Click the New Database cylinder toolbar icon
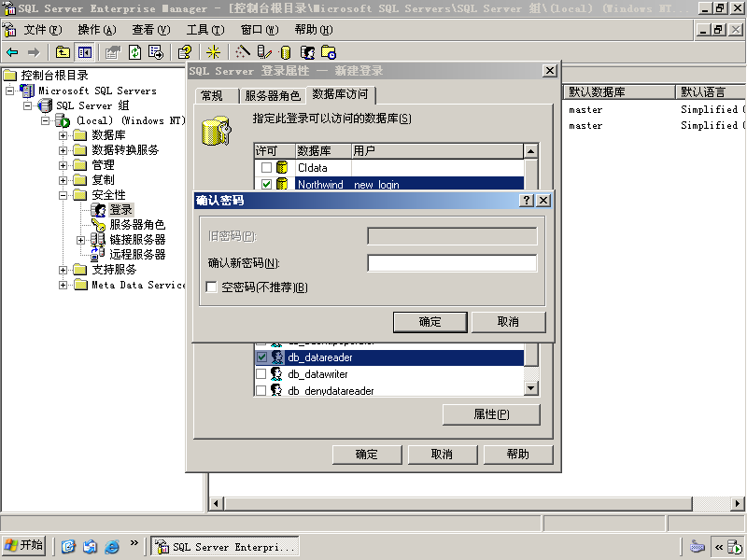The height and width of the screenshot is (560, 747). click(x=286, y=52)
